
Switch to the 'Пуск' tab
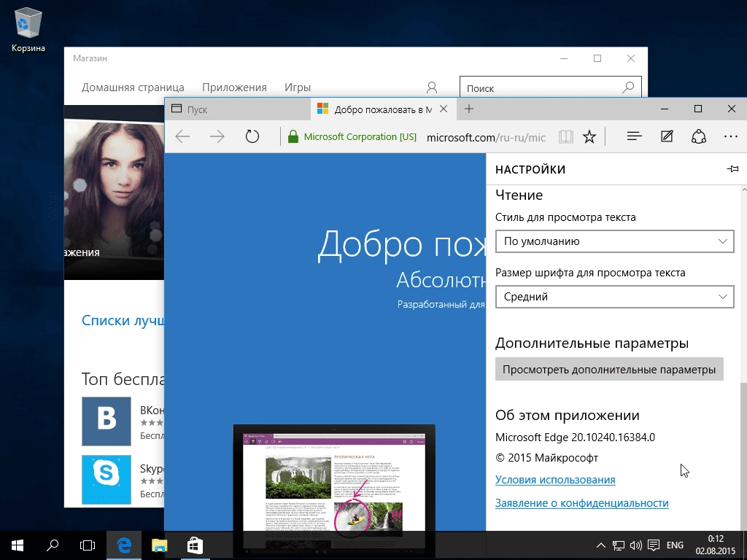point(237,109)
